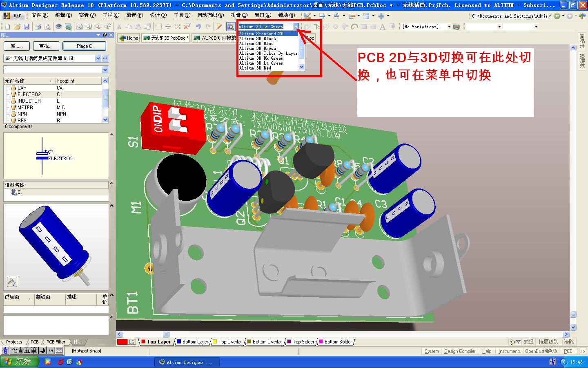Open print preview with the magnifier page icon
The height and width of the screenshot is (368, 588).
point(47,27)
